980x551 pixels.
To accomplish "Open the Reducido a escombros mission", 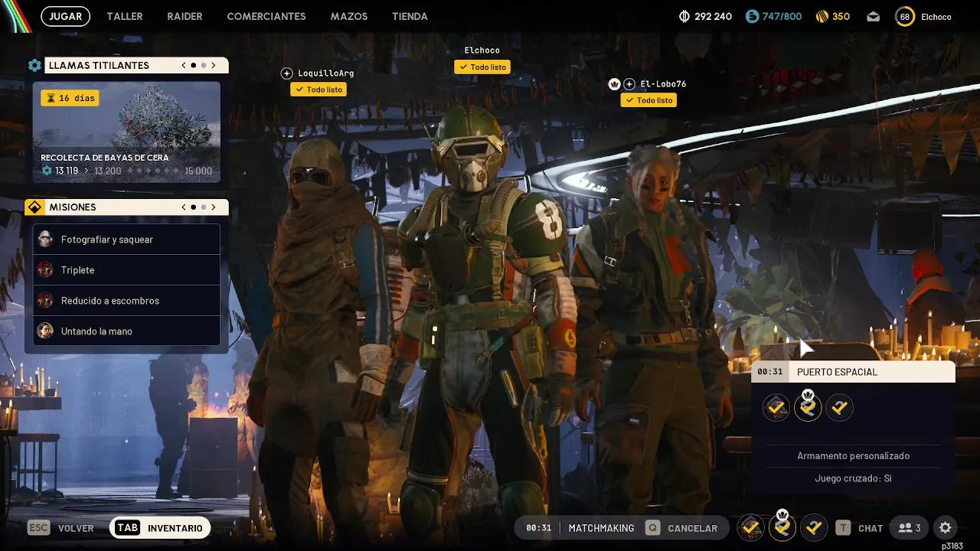I will (126, 301).
